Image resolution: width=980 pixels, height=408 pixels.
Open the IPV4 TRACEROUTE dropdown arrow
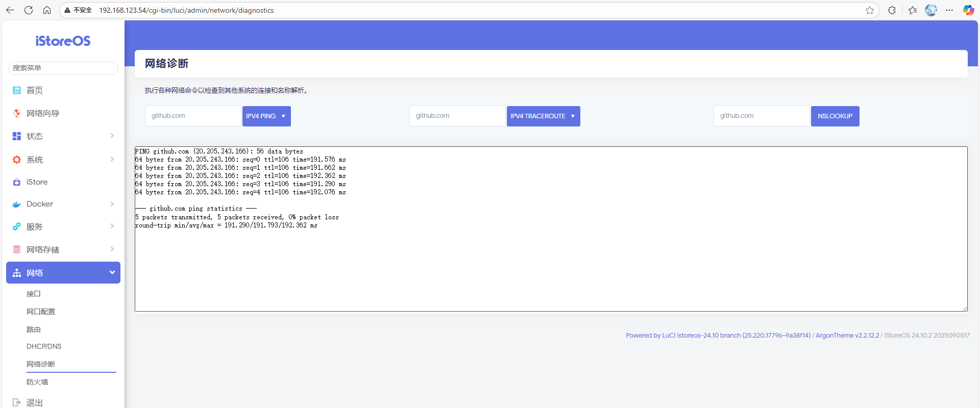click(573, 116)
